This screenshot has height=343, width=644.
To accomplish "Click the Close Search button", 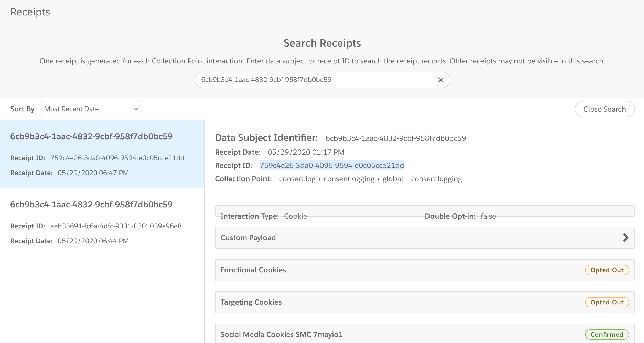I will coord(604,109).
